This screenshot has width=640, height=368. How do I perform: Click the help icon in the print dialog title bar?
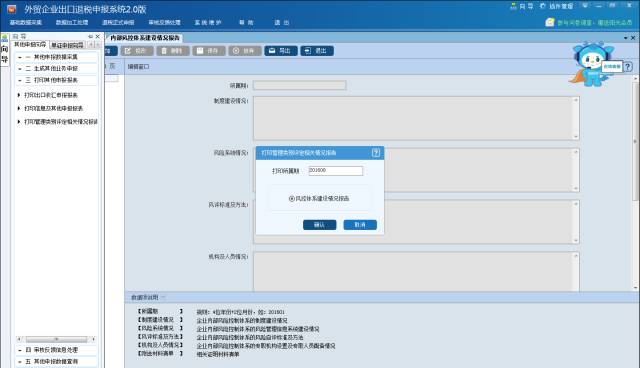pyautogui.click(x=376, y=153)
